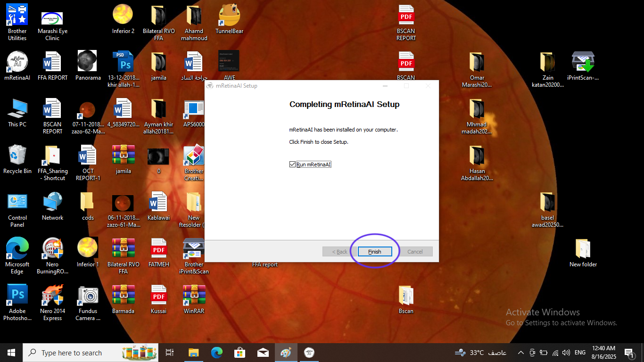This screenshot has height=362, width=644.
Task: Open Task View from the taskbar
Action: (x=170, y=353)
